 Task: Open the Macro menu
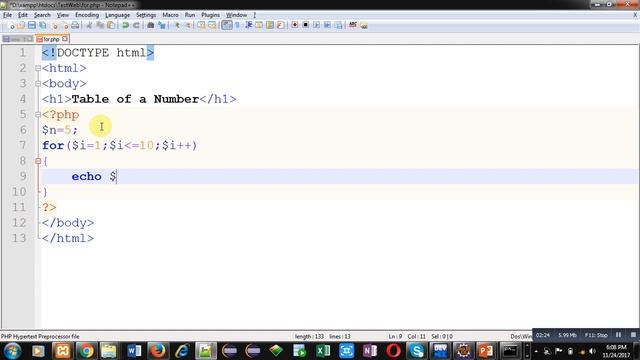(170, 15)
